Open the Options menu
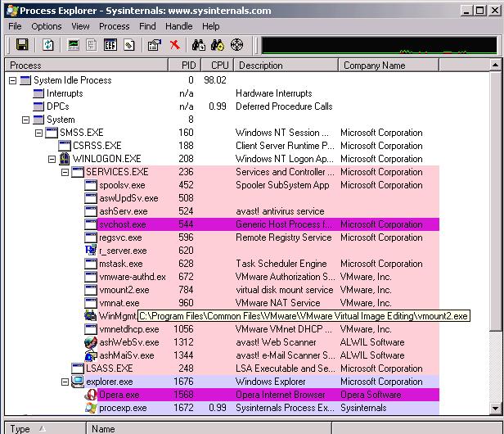Screen dimensions: 504x434 click(x=47, y=26)
